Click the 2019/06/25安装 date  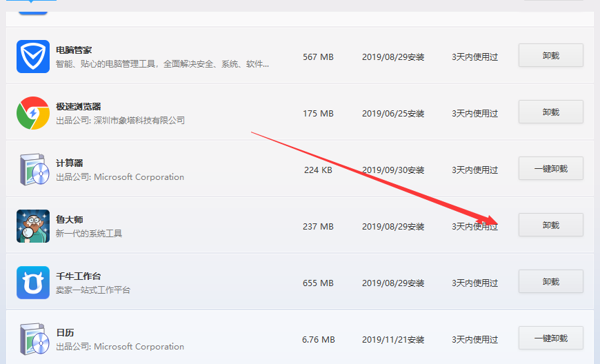[x=393, y=114]
